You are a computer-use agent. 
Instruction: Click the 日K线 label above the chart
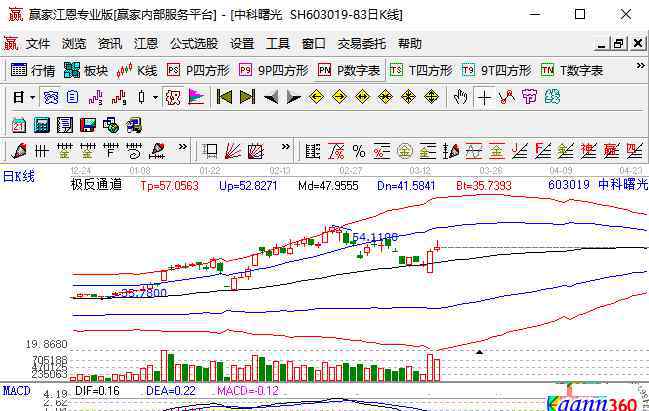pyautogui.click(x=18, y=176)
